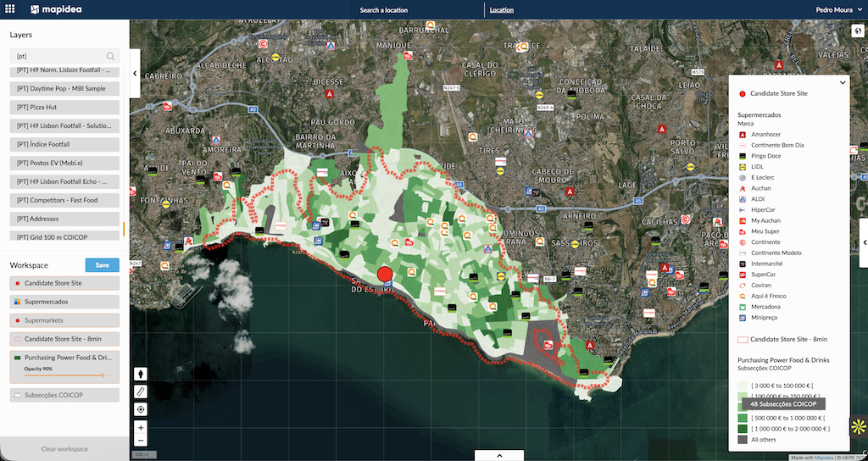
Task: Toggle Candidate Store Site workspace layer
Action: coord(64,283)
